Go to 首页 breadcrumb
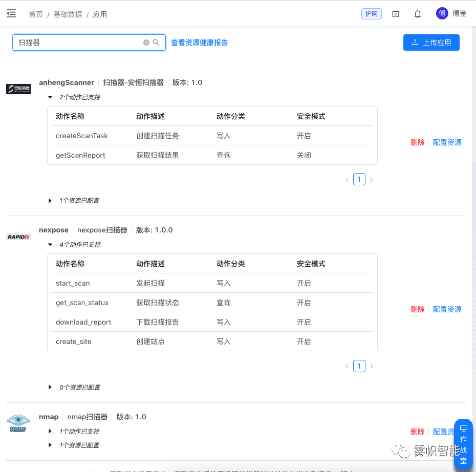Screen dimensions: 476x472 [36, 14]
